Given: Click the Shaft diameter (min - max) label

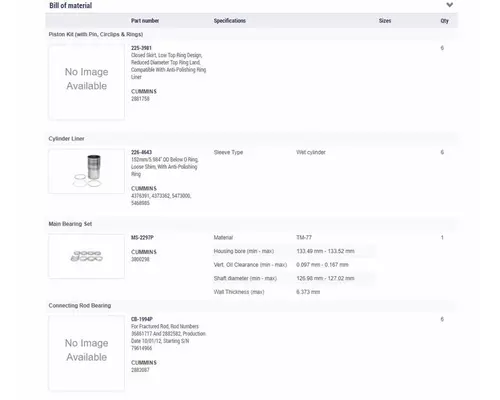Looking at the screenshot, I should tap(245, 278).
